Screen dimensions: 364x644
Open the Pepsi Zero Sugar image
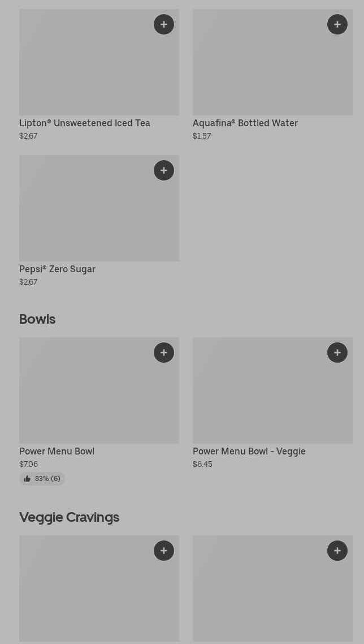[x=85, y=215]
